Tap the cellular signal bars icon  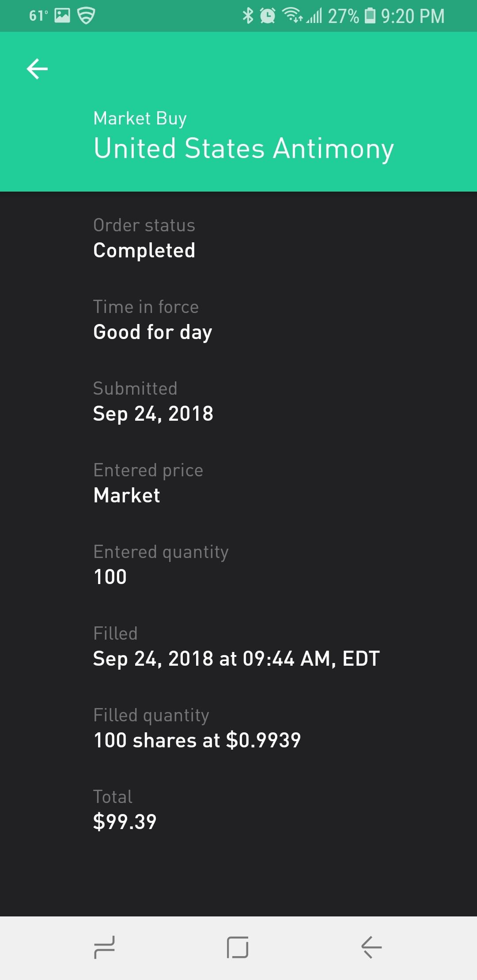click(x=314, y=16)
